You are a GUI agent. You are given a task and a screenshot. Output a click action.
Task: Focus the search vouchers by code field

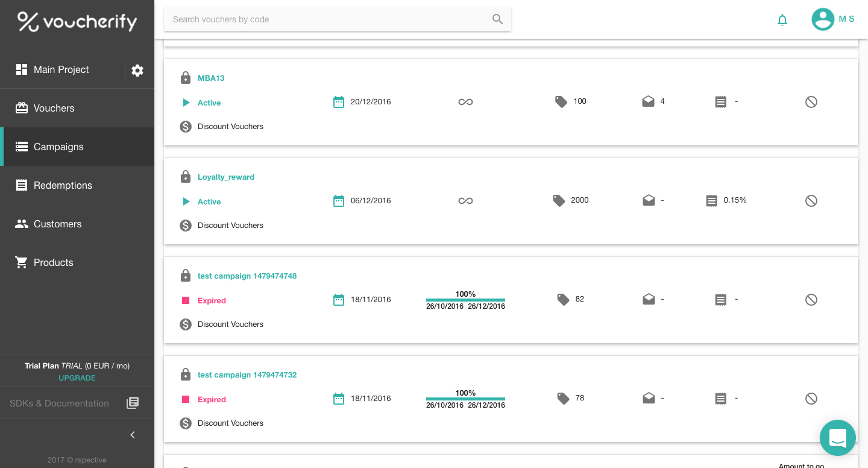(x=329, y=19)
